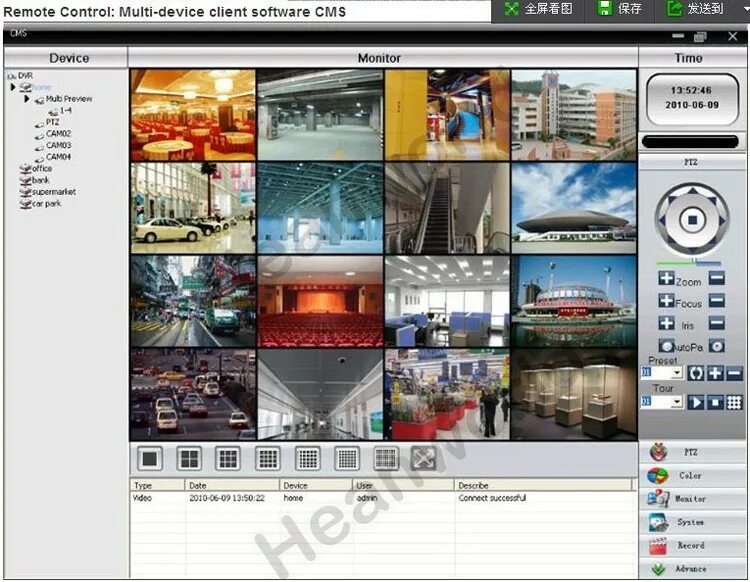This screenshot has width=750, height=582.
Task: Open the Advance panel tab
Action: pos(692,569)
